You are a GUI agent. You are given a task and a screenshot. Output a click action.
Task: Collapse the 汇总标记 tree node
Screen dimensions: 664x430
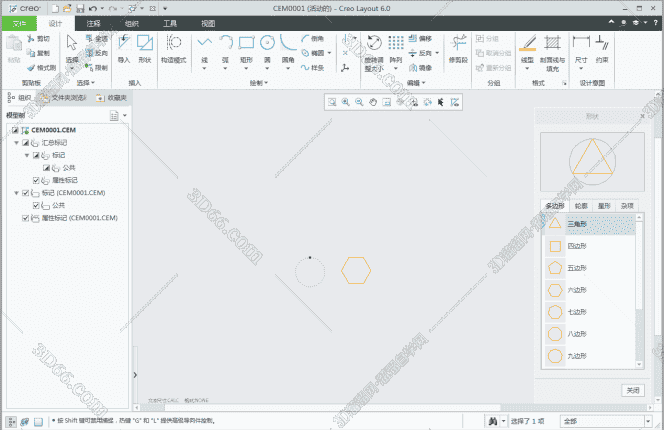click(17, 143)
